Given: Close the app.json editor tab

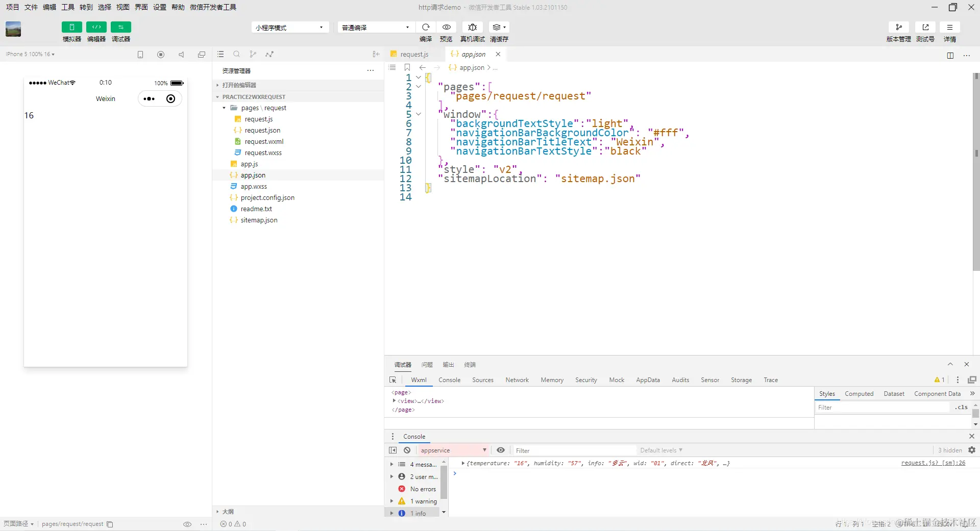Looking at the screenshot, I should 498,54.
